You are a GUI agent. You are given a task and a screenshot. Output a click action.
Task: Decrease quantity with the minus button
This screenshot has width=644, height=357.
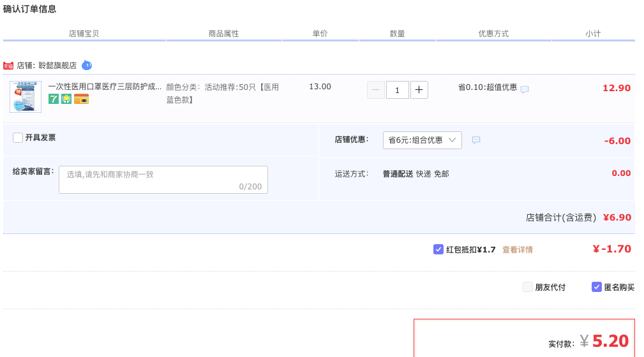[376, 90]
